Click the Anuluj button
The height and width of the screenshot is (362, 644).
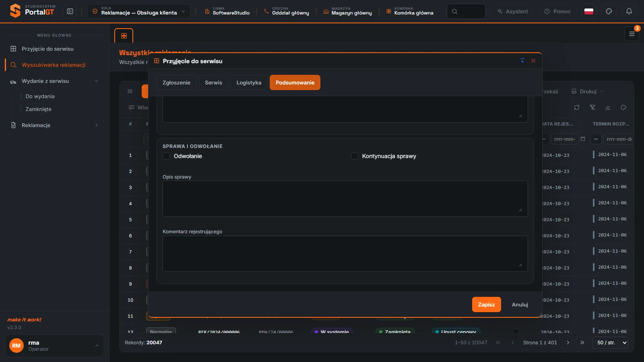(520, 304)
